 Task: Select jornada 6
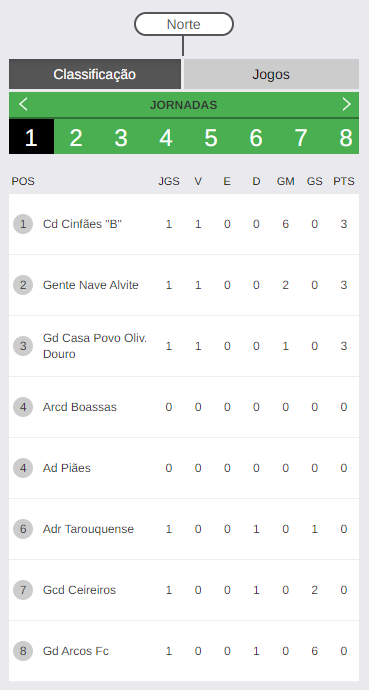(256, 137)
